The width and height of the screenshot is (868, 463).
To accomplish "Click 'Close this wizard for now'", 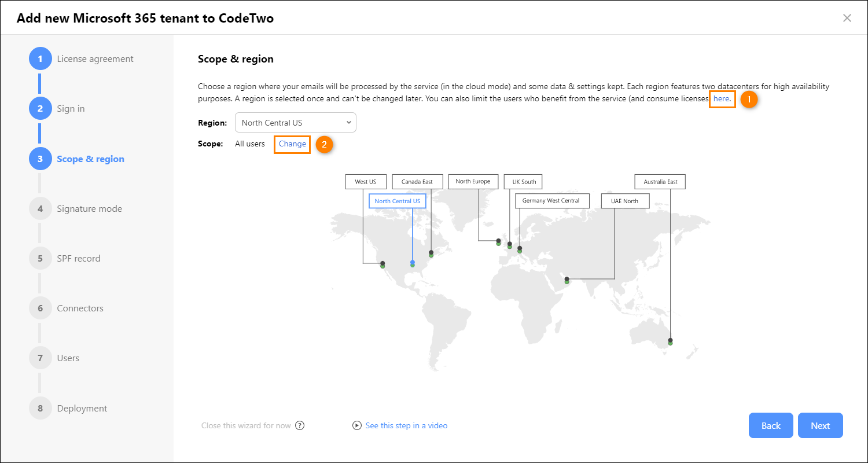I will (x=246, y=425).
